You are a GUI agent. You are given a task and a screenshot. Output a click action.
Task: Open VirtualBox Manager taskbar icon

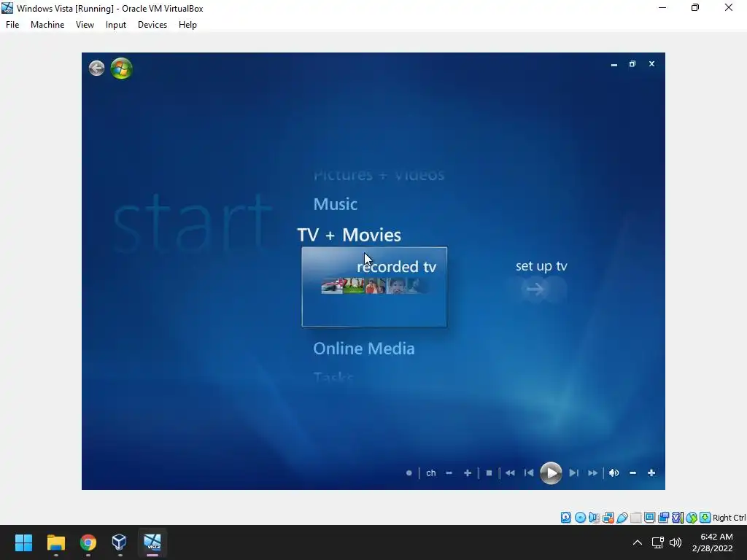(120, 542)
